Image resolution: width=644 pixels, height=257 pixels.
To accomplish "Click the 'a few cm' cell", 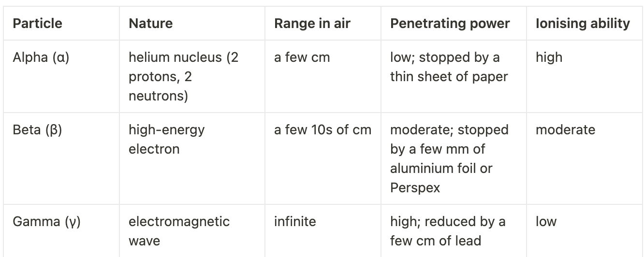I will click(x=302, y=57).
